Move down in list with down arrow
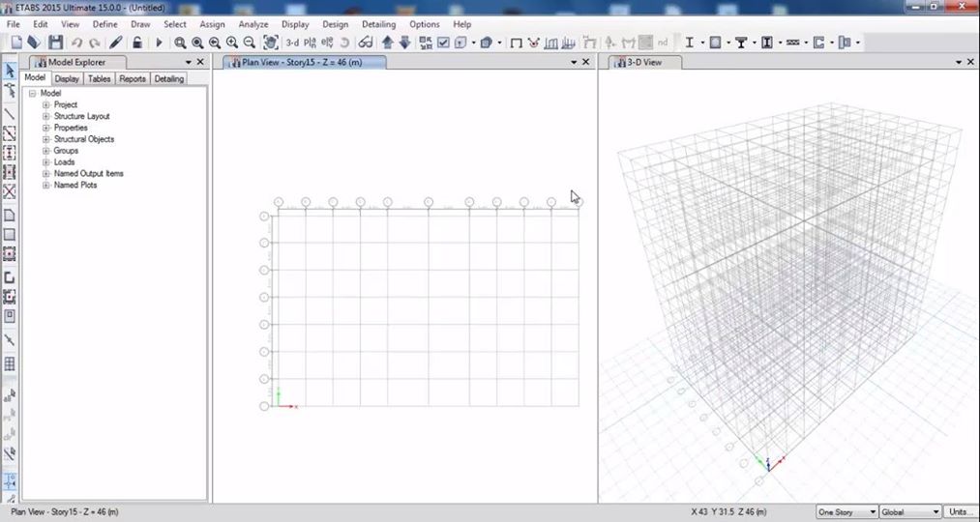Viewport: 980px width, 522px height. [x=404, y=43]
